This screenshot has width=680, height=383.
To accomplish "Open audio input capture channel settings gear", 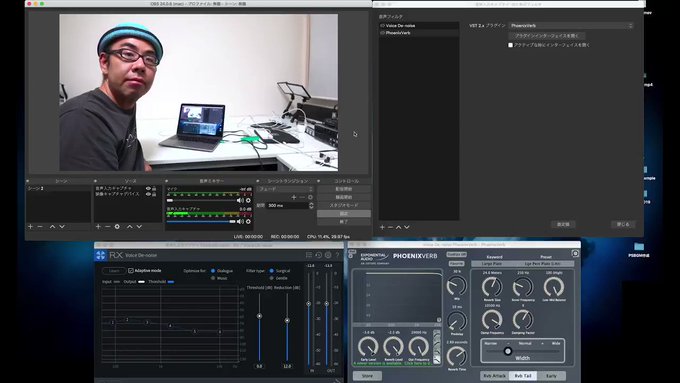I will pos(248,221).
